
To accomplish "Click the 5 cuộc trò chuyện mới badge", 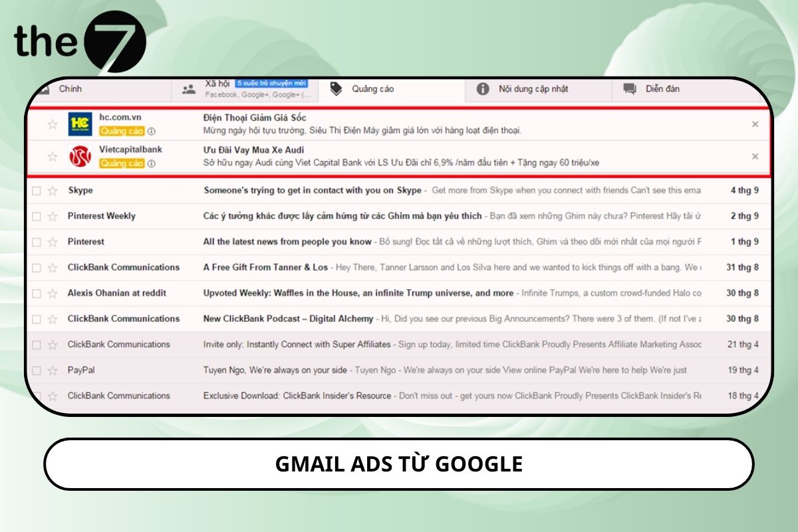I will click(x=272, y=83).
